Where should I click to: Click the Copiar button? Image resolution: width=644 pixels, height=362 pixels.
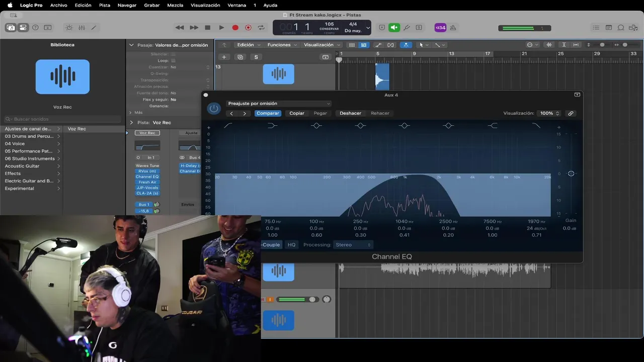(297, 113)
